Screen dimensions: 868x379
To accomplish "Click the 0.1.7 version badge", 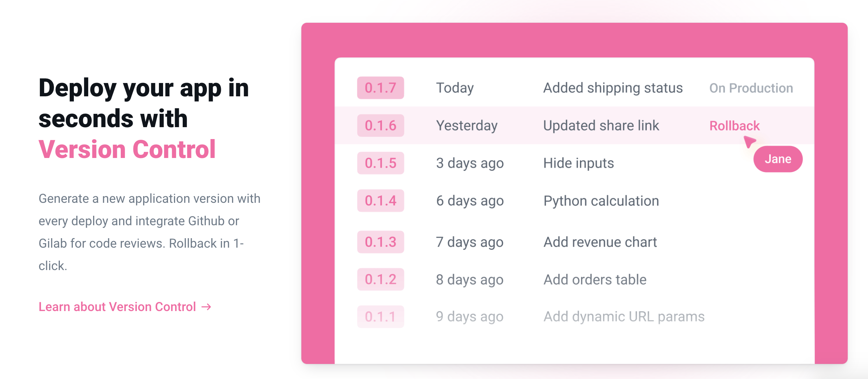I will pos(380,88).
